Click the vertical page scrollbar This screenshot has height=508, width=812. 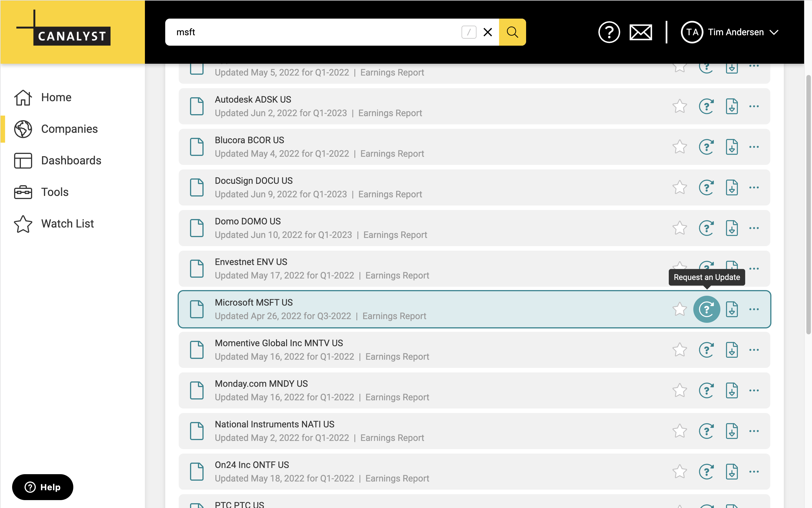tap(808, 205)
